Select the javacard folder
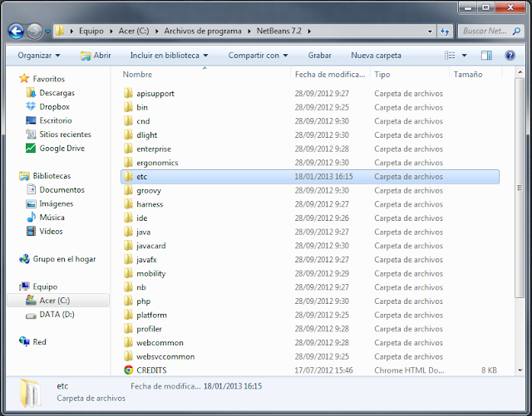 pos(151,246)
